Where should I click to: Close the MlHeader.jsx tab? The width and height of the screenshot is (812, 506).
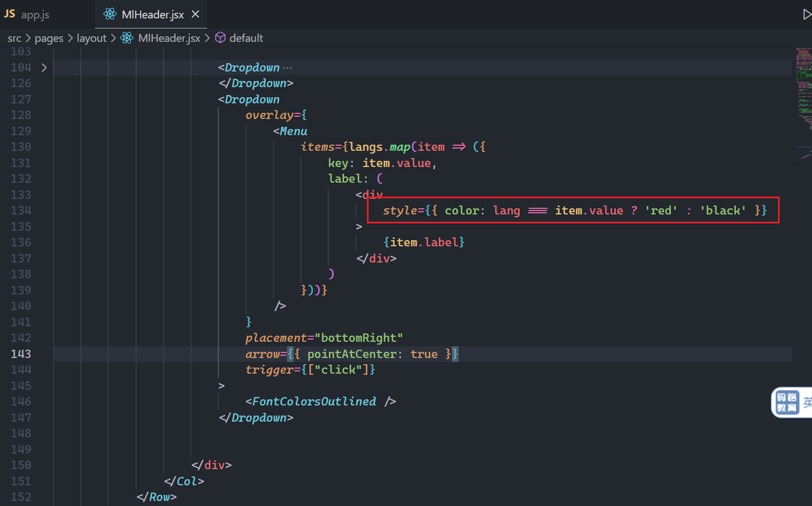(x=195, y=15)
